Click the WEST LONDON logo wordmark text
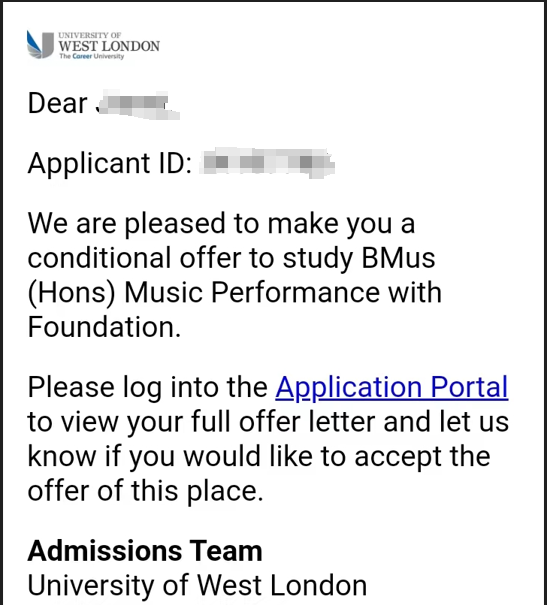The image size is (547, 605). [109, 46]
